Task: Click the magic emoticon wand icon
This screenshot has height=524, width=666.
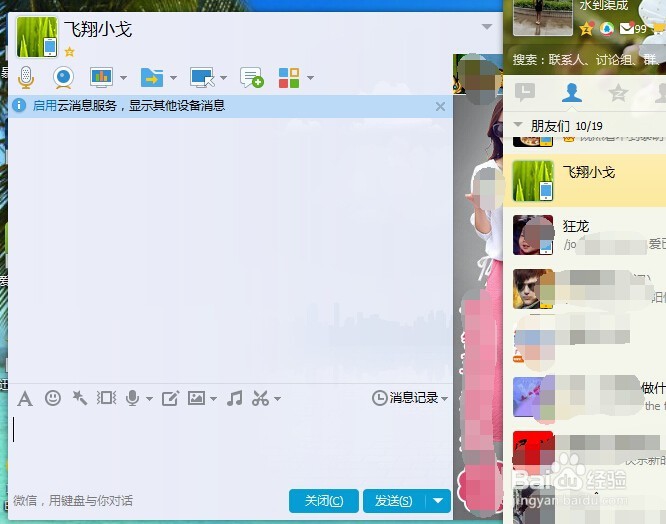Action: (79, 398)
